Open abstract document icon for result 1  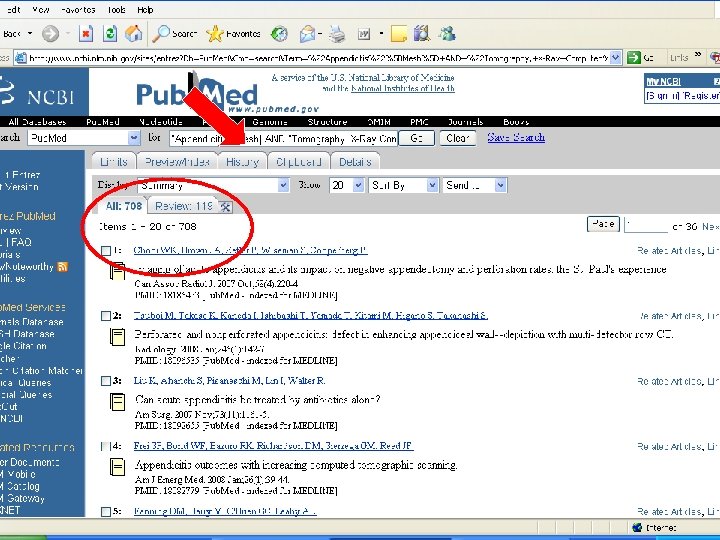pyautogui.click(x=117, y=271)
